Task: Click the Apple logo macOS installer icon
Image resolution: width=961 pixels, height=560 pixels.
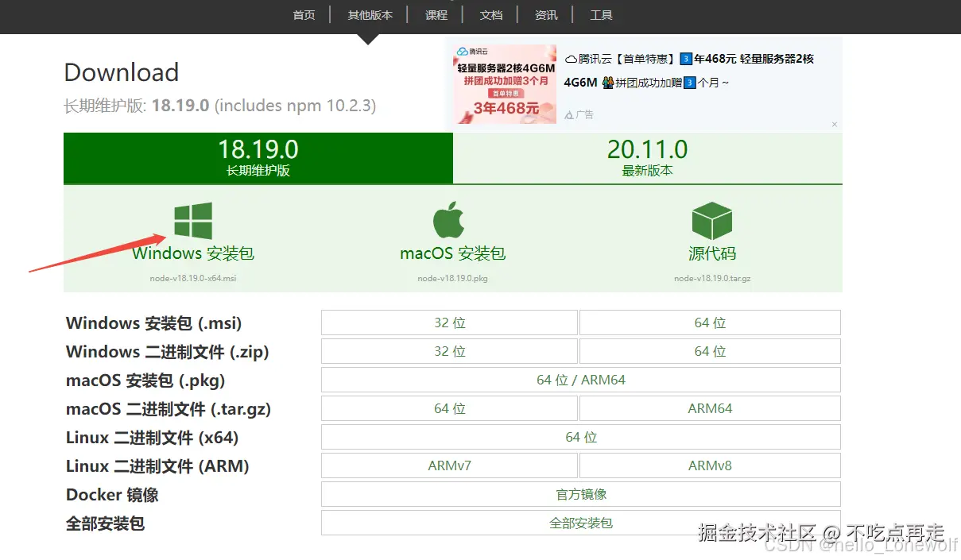Action: coord(448,220)
